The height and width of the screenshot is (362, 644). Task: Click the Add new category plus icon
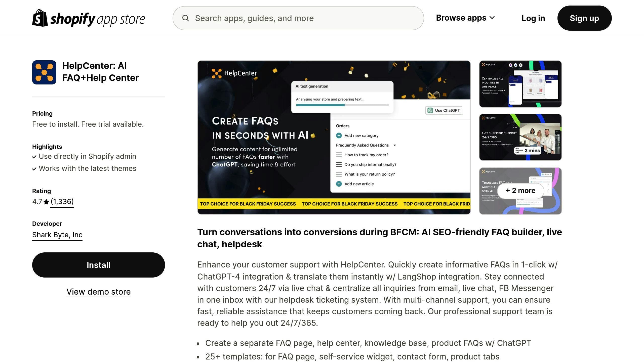tap(339, 135)
